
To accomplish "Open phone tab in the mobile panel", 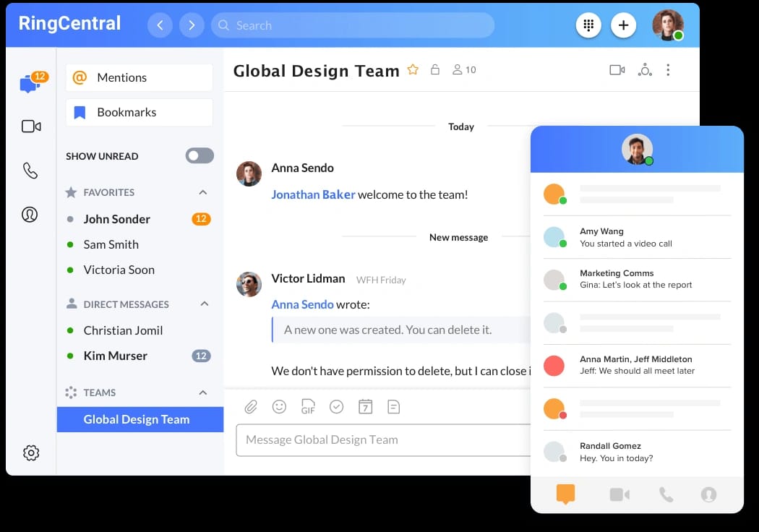I will 666,494.
